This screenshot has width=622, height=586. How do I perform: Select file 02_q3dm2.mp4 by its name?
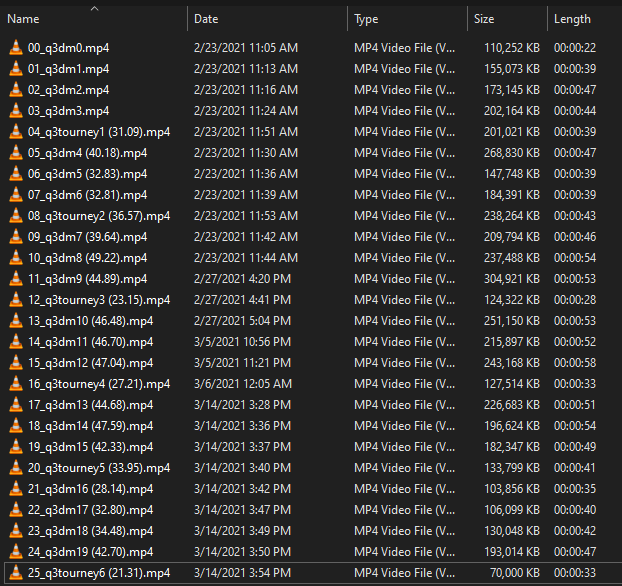point(68,90)
